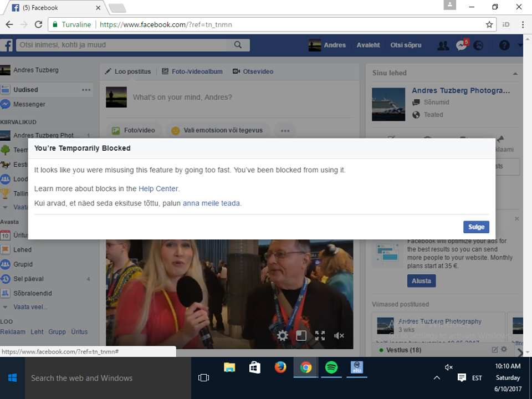532x399 pixels.
Task: Select the Foto-/videoalbum tab
Action: coord(192,71)
